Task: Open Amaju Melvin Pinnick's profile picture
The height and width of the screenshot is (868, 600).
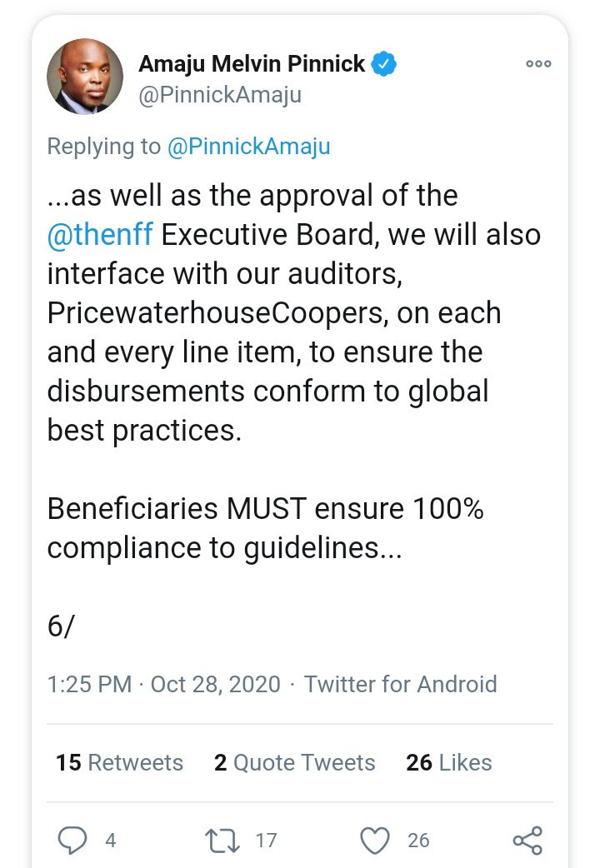Action: [85, 77]
